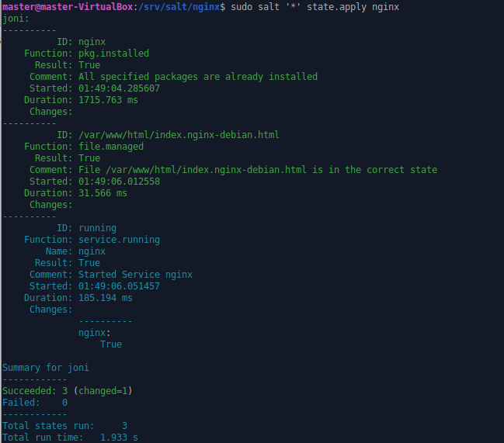Click the 'Succeeded: 3 (changed=1)' line
The width and height of the screenshot is (504, 443).
[x=68, y=390]
